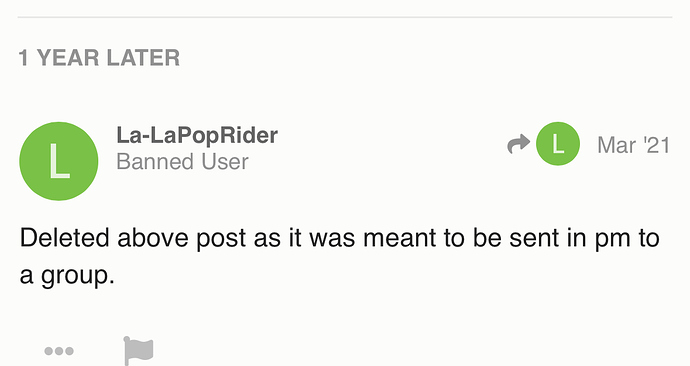Click the word "YEAR" in the gap label
Viewport: 690px width, 366px height.
pyautogui.click(x=68, y=58)
